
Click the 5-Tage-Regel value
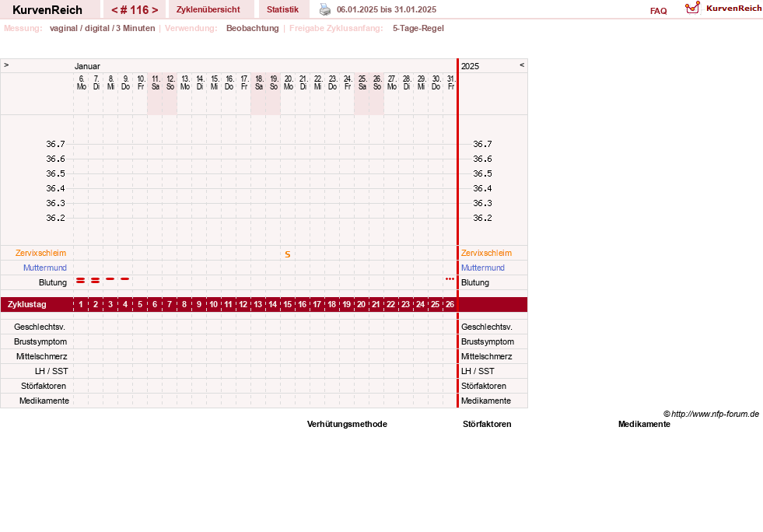(418, 28)
